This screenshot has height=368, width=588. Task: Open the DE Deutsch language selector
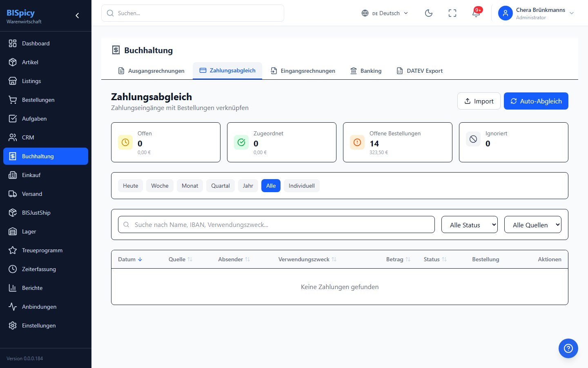point(385,13)
